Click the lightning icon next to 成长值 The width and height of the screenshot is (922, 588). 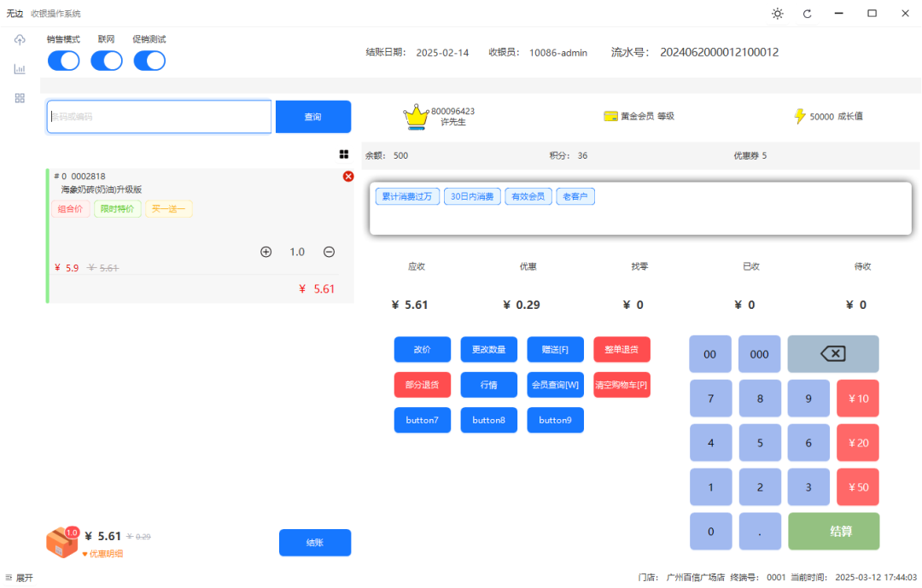point(799,116)
